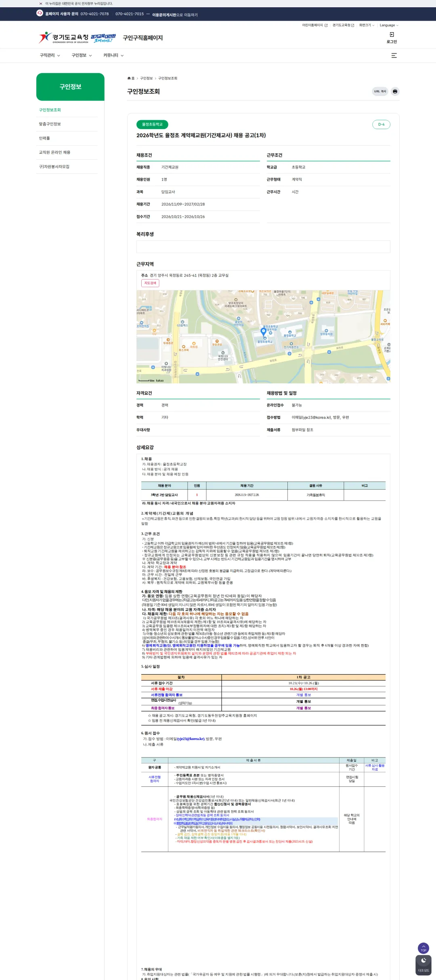Viewport: 436px width, 980px height.
Task: Expand the 커뮤니티 menu
Action: coord(113,56)
